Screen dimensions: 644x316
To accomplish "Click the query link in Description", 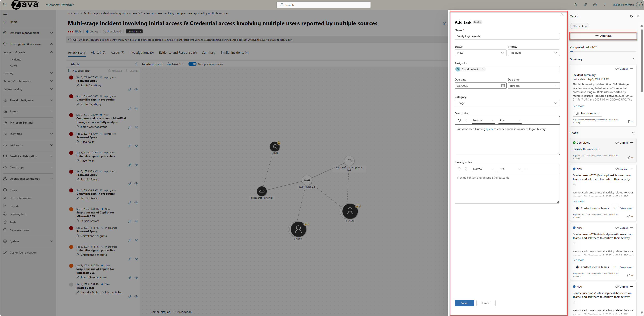I will 489,129.
